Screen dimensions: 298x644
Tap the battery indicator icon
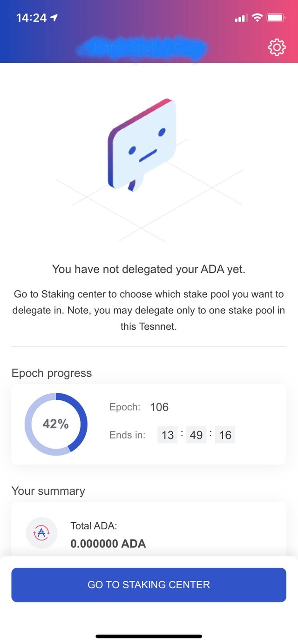click(276, 18)
